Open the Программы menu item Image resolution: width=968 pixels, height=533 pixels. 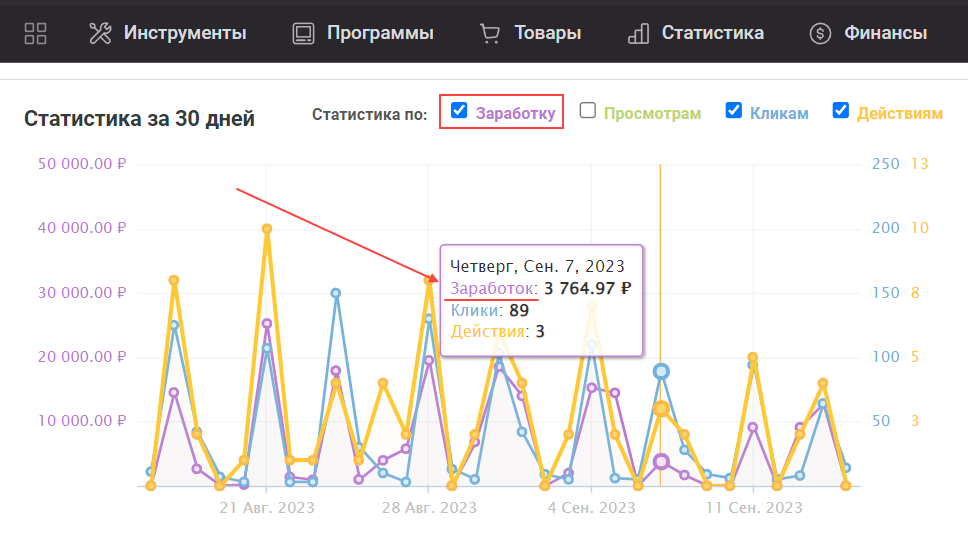coord(379,33)
